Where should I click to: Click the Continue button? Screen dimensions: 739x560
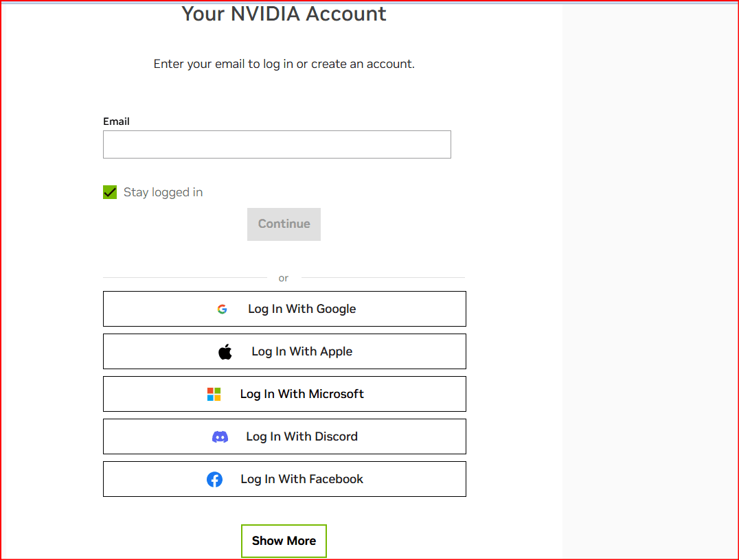(284, 224)
